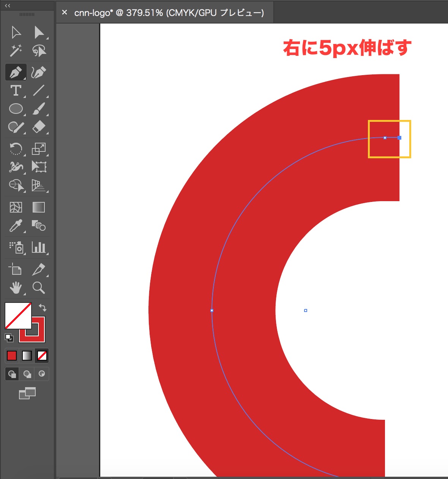Click the center point marker of the circle

coord(306,310)
